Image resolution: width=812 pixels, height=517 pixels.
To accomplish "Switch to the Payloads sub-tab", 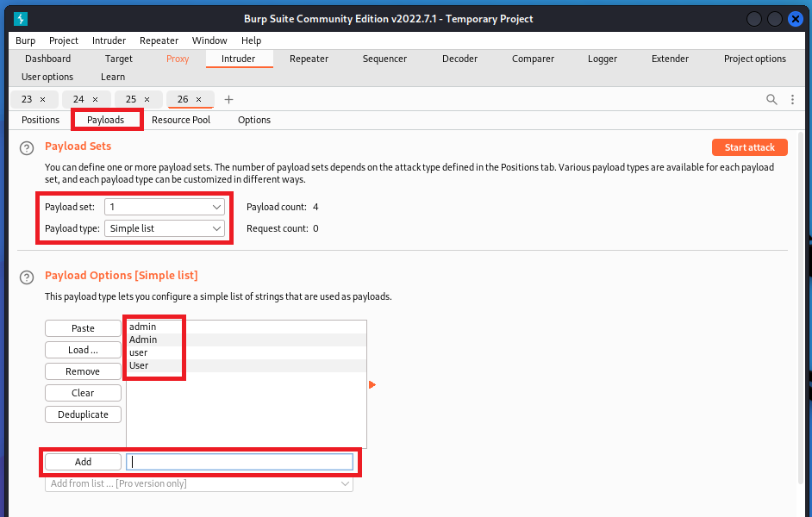I will pyautogui.click(x=106, y=120).
